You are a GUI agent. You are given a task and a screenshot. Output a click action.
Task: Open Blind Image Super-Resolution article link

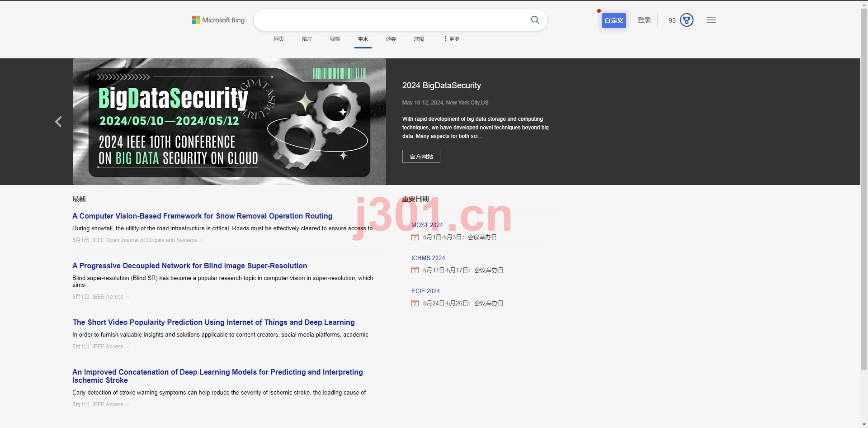190,266
